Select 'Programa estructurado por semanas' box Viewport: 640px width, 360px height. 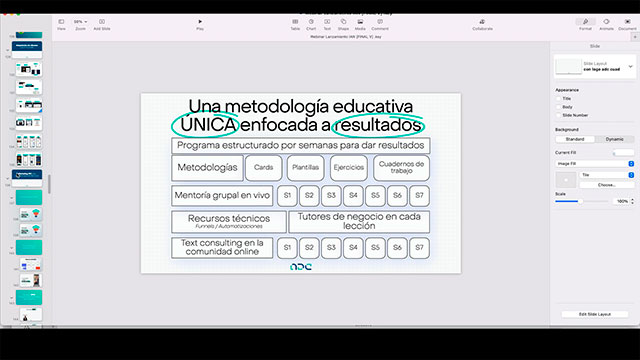point(301,146)
